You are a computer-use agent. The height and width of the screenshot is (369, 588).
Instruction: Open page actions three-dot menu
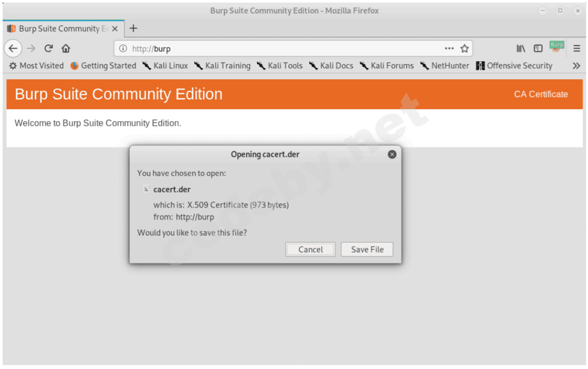(x=449, y=48)
